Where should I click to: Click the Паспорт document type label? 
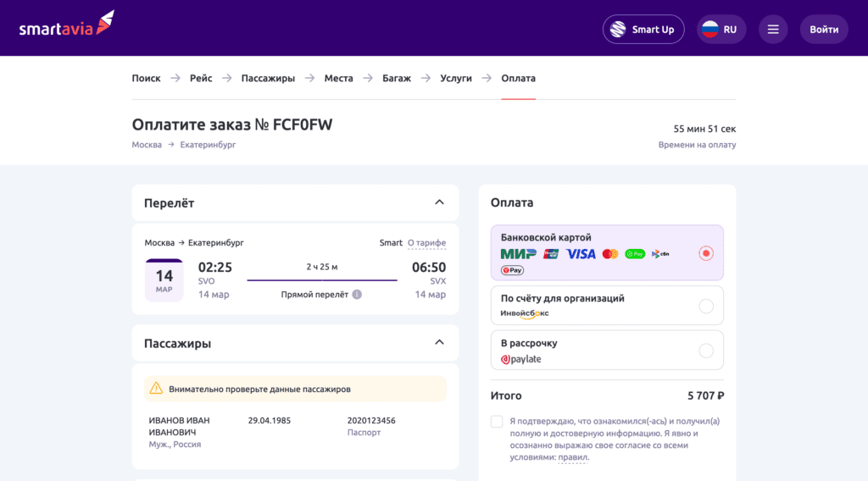pos(364,433)
